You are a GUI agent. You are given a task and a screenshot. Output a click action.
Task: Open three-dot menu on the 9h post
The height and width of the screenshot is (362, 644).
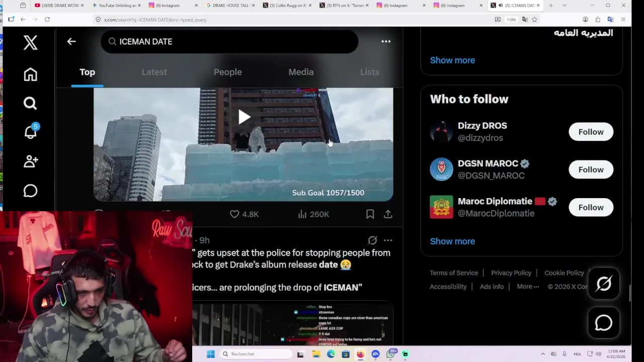click(388, 240)
